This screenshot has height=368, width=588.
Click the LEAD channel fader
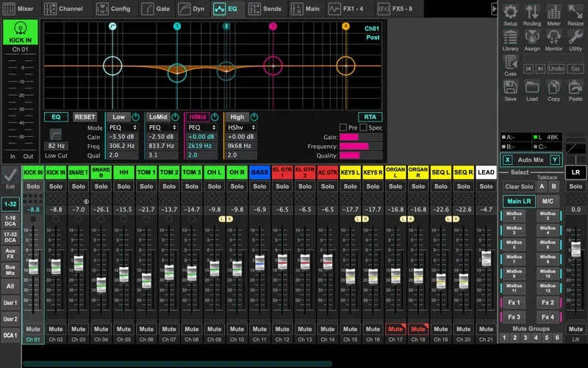tap(486, 258)
